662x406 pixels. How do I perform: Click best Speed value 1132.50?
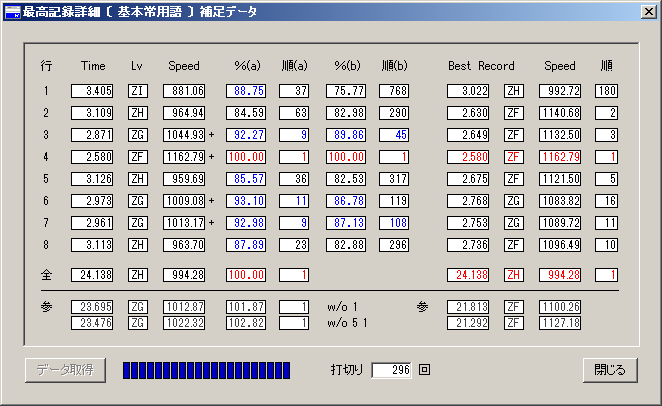[x=560, y=135]
